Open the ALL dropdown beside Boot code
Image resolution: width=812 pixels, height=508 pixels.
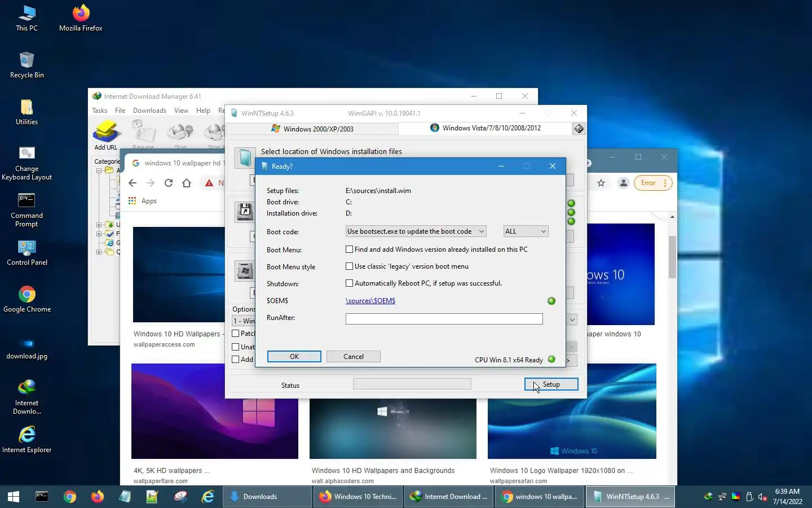(526, 231)
